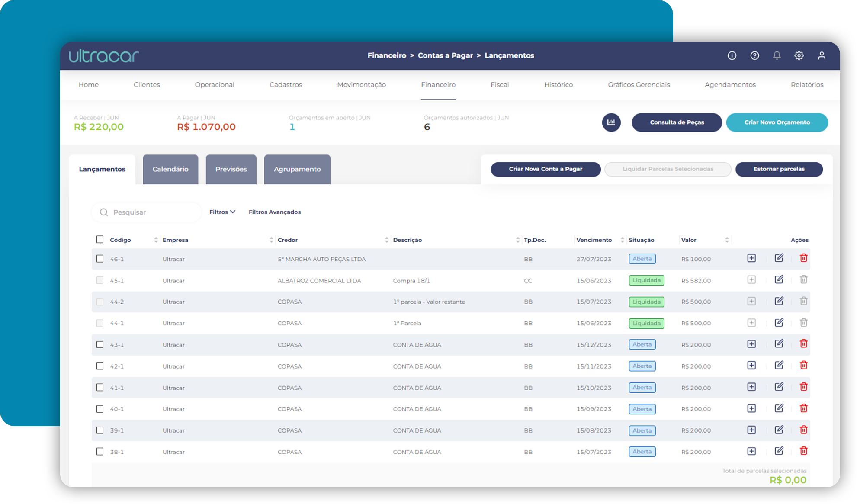Sort by the Vencimento column arrows
Image resolution: width=857 pixels, height=504 pixels.
(x=623, y=240)
